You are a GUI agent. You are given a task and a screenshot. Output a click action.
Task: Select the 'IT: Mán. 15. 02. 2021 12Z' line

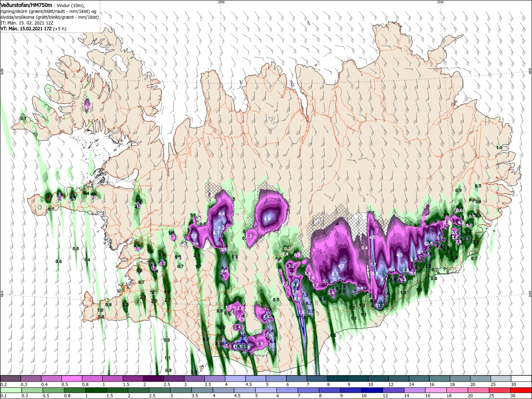click(26, 23)
